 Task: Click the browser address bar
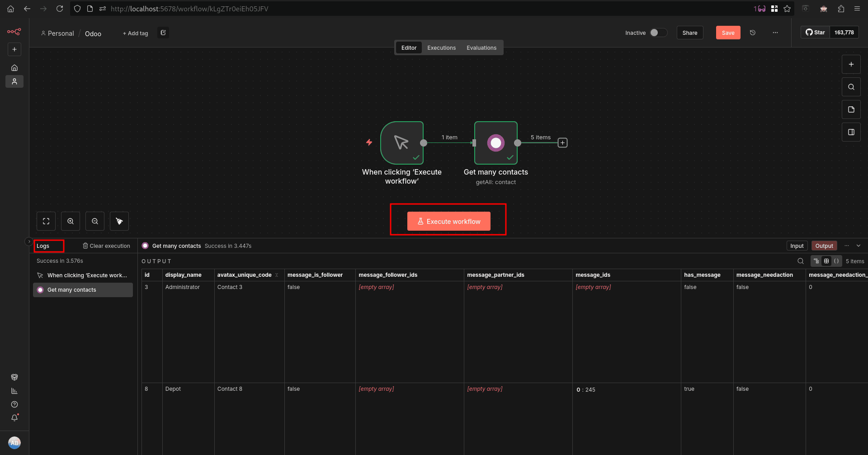190,9
